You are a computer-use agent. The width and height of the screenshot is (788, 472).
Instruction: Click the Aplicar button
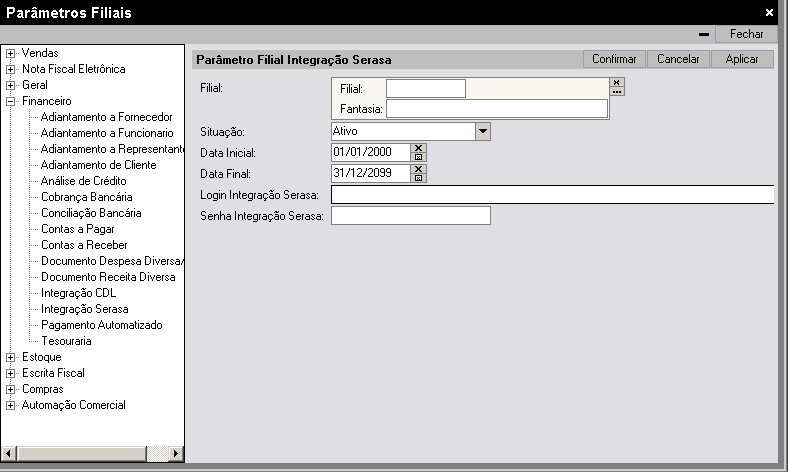(x=742, y=59)
